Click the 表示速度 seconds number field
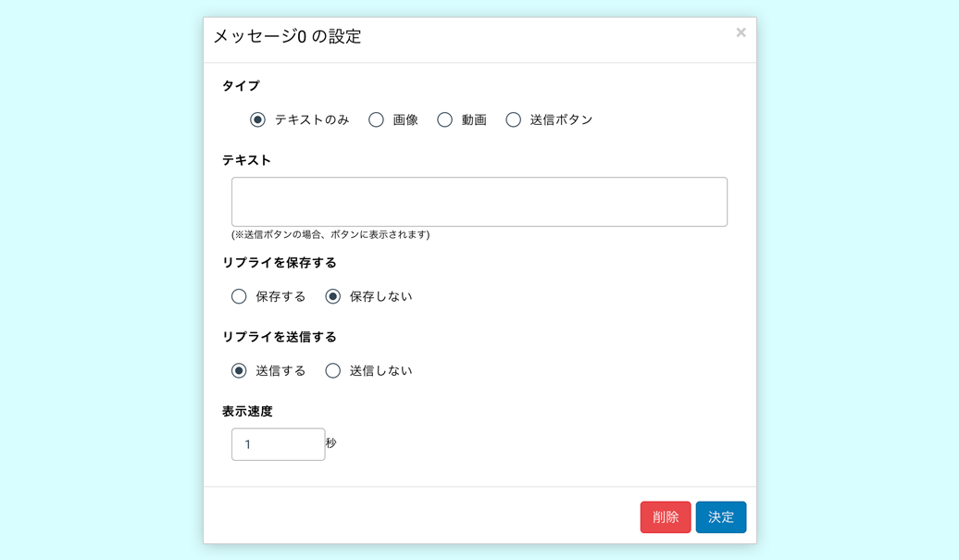 point(278,444)
